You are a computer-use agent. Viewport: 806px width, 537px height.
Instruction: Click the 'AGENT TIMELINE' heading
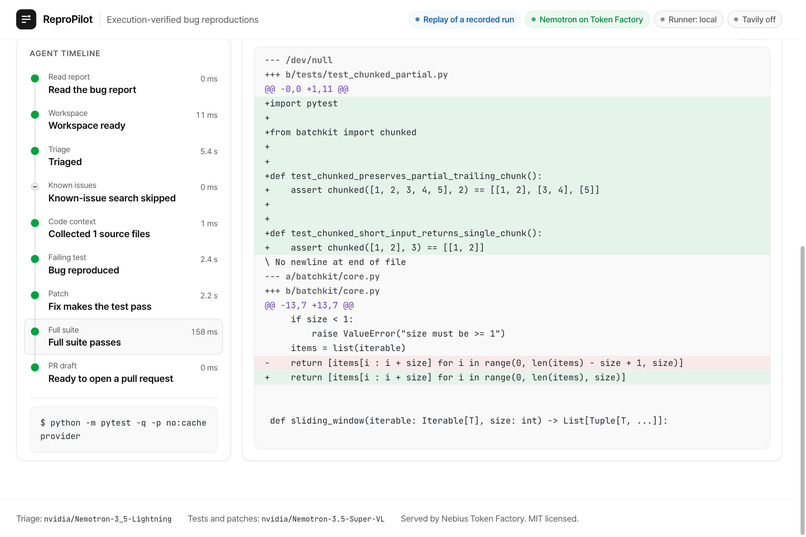[x=65, y=53]
